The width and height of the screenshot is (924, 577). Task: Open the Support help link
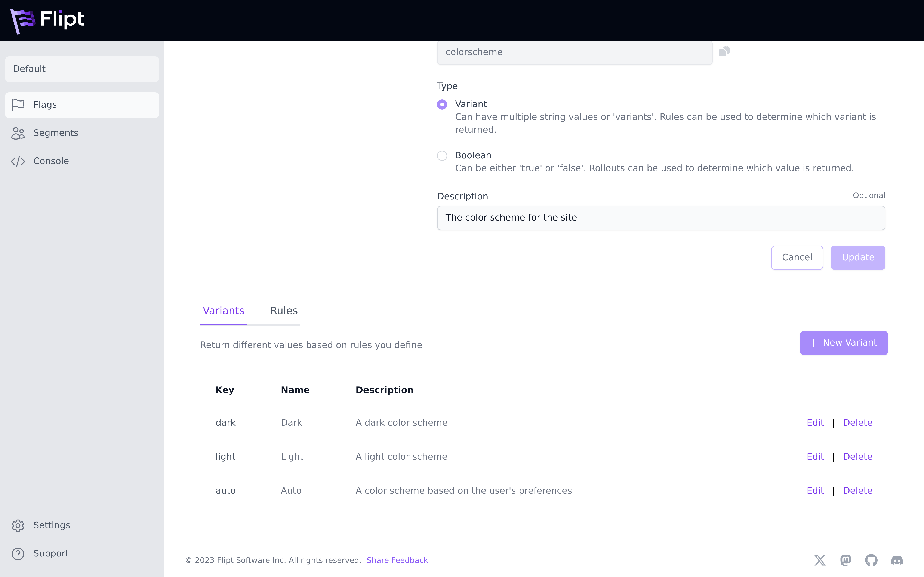[x=50, y=553]
